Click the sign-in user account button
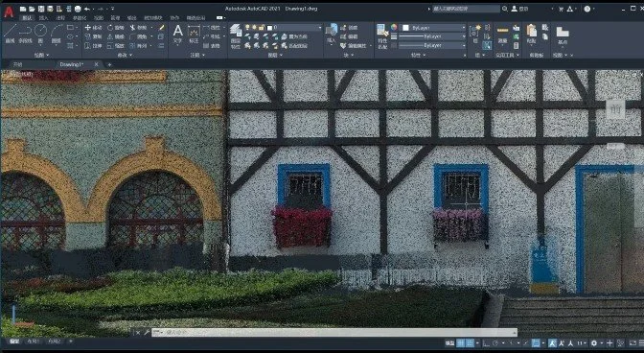Screen dimensions: 644x353 [520, 9]
